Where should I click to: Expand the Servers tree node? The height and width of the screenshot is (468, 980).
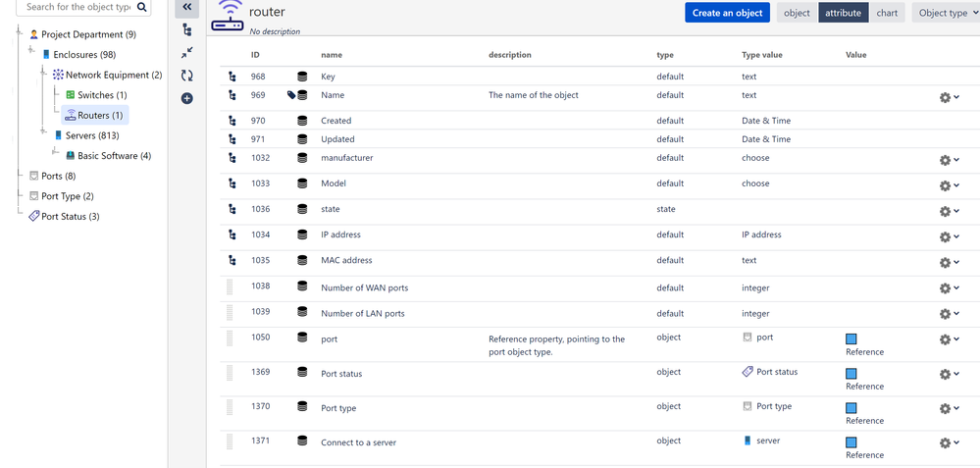click(x=43, y=131)
